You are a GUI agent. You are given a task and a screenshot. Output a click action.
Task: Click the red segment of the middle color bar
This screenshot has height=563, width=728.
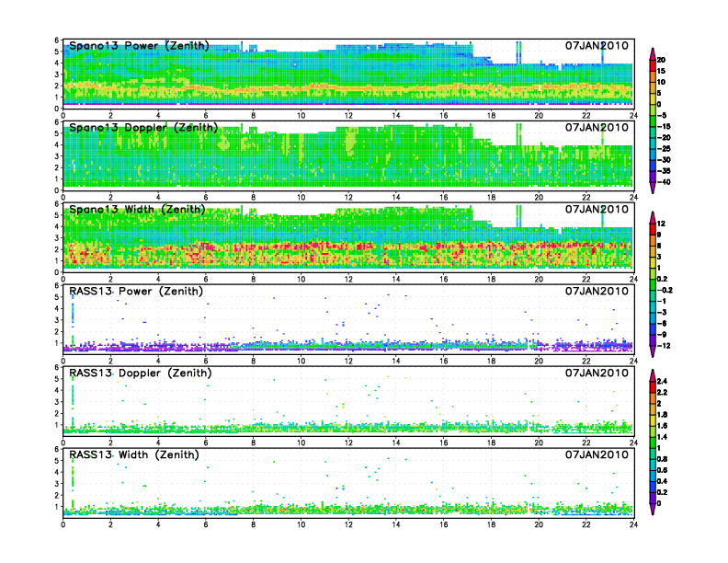[653, 229]
